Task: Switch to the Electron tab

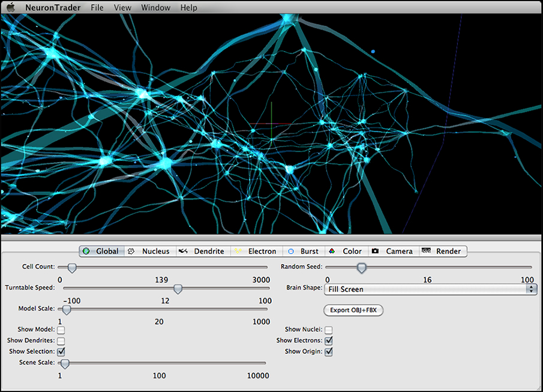Action: click(x=257, y=252)
